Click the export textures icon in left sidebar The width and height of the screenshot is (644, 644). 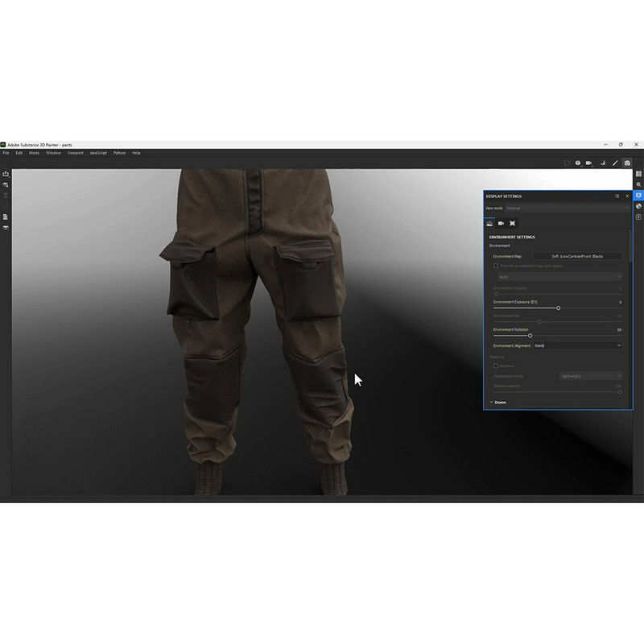6,174
